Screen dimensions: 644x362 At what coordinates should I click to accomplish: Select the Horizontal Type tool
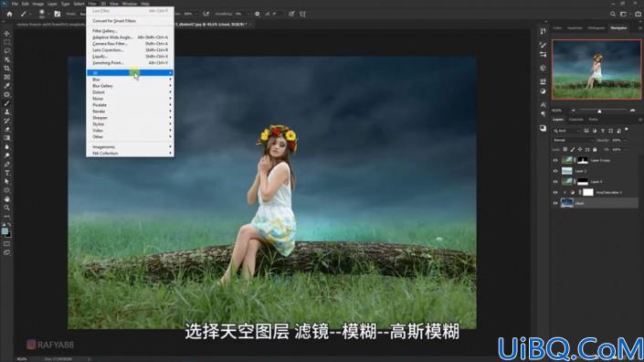(x=7, y=173)
